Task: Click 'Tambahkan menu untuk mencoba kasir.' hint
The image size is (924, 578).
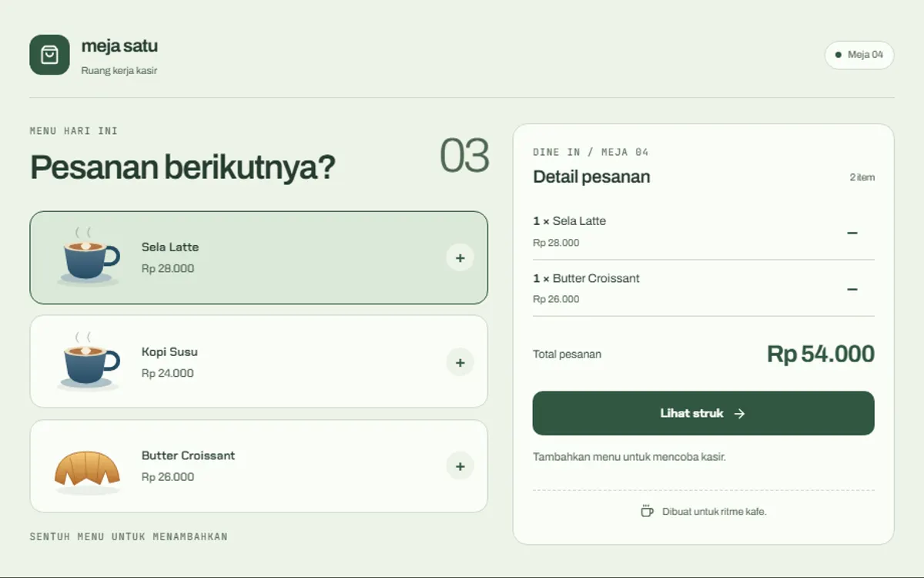Action: click(629, 457)
